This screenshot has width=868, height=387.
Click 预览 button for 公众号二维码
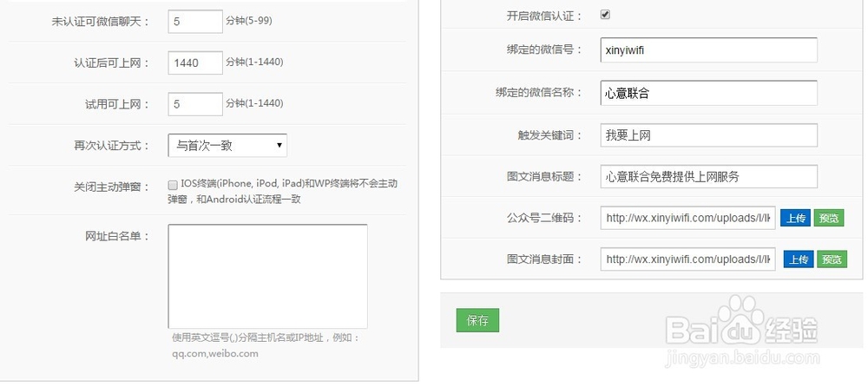pyautogui.click(x=828, y=218)
